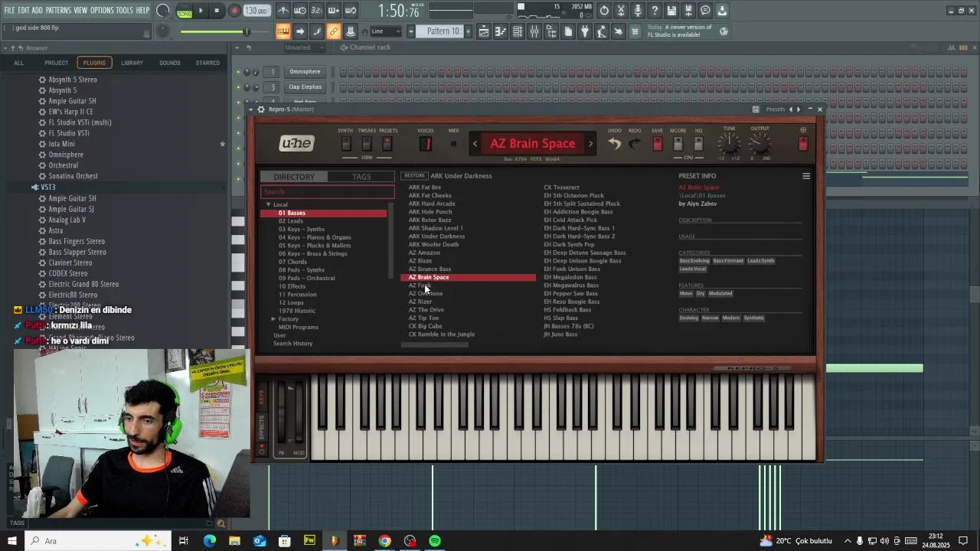Screen dimensions: 980x551
Task: Open the OPTIONS menu
Action: point(102,10)
